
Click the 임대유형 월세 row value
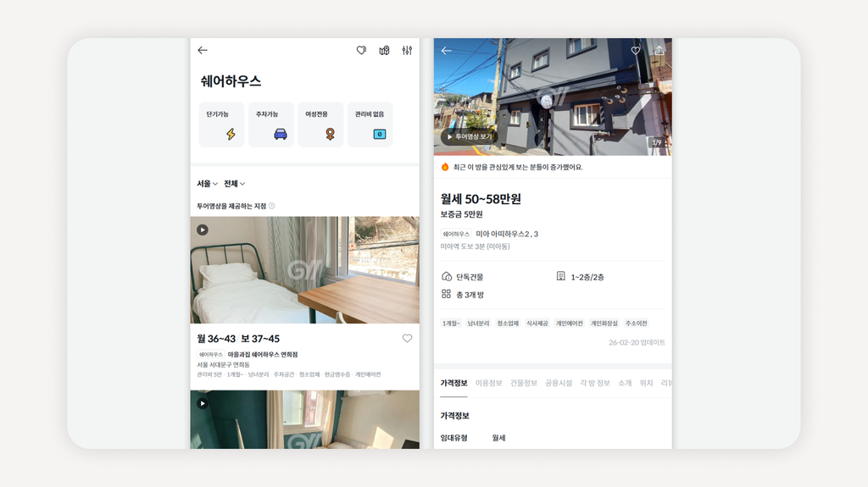[498, 438]
